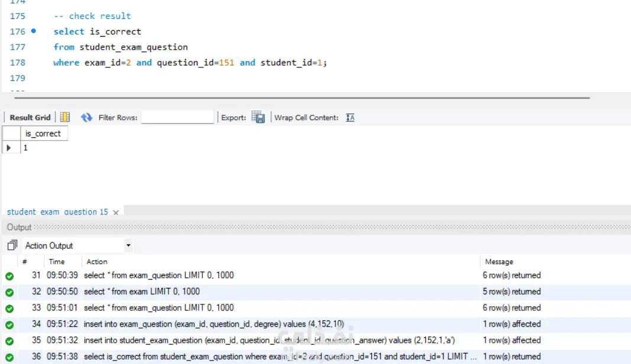Click the Action column header in output
The height and width of the screenshot is (364, 631).
coord(97,261)
